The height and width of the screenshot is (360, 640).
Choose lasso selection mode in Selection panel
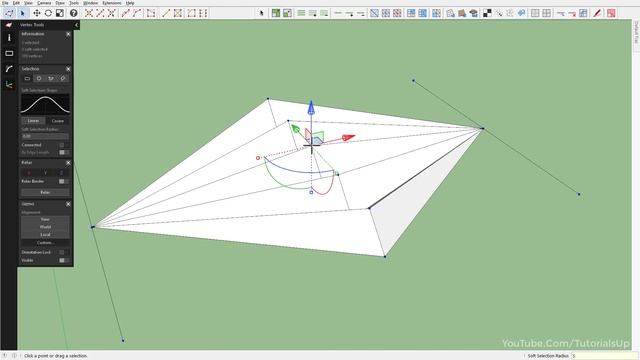[63, 78]
